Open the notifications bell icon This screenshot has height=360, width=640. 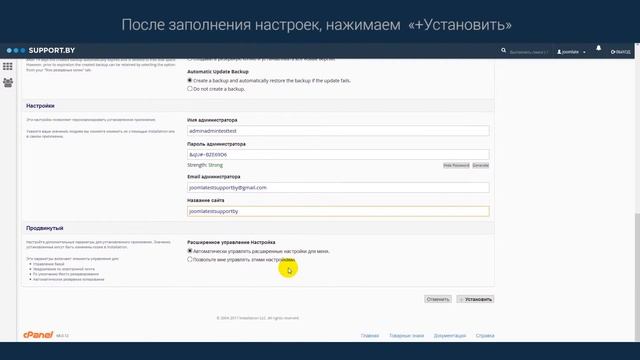click(x=598, y=48)
